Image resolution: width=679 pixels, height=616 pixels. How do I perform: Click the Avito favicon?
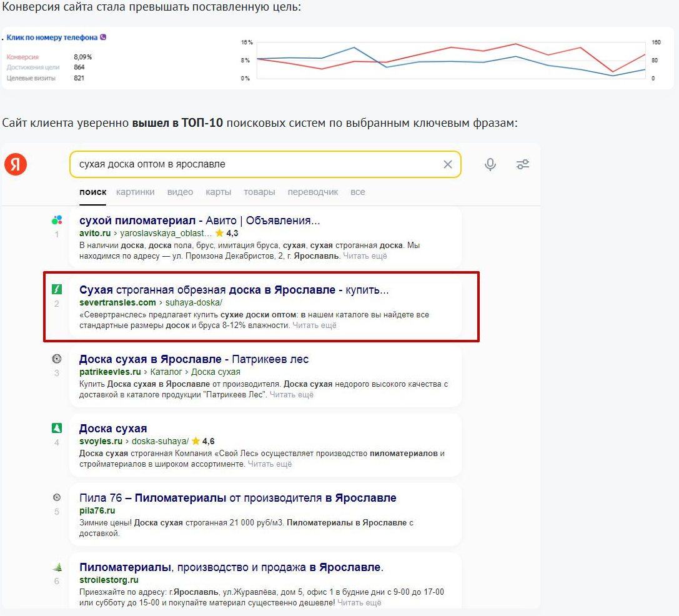click(57, 220)
